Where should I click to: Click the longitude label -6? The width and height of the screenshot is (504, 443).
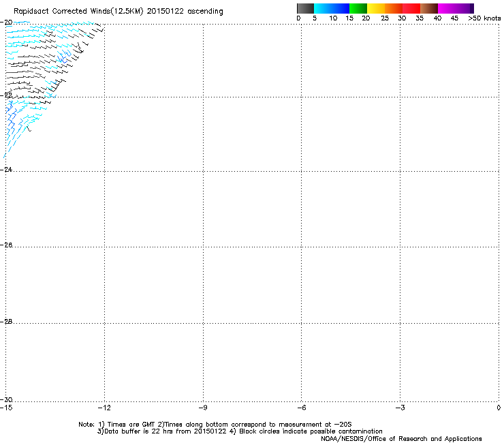(301, 408)
